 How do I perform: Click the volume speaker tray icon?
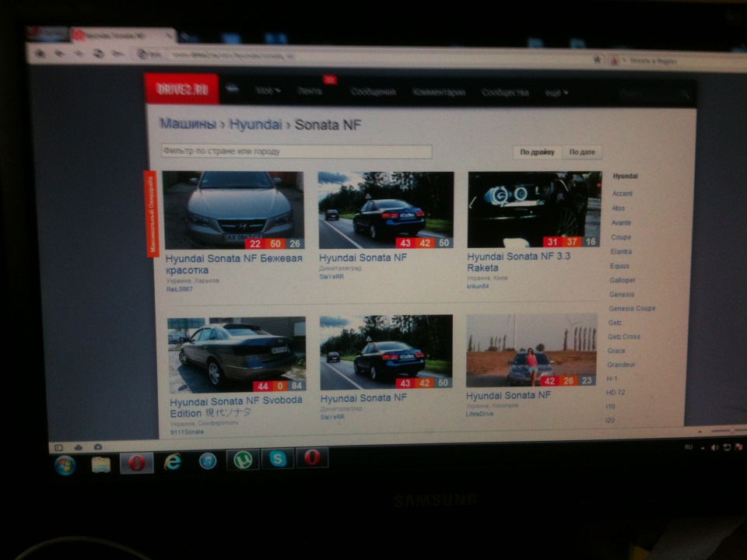(714, 447)
